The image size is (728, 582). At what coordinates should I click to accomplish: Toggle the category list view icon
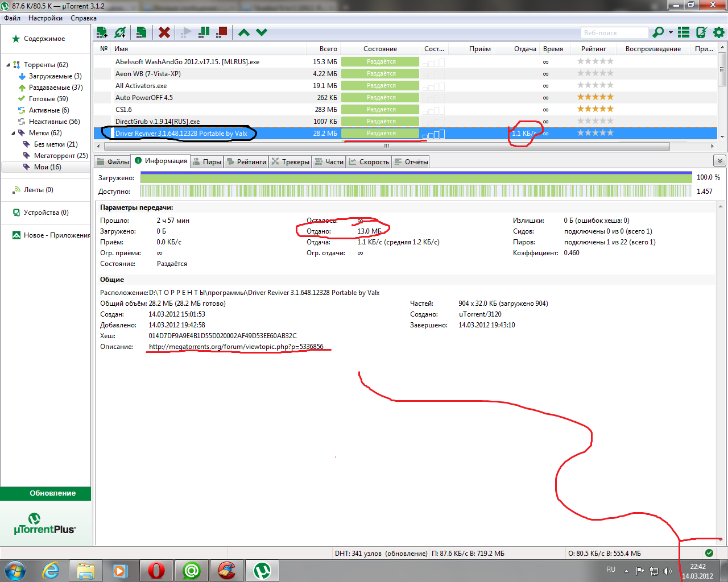684,32
